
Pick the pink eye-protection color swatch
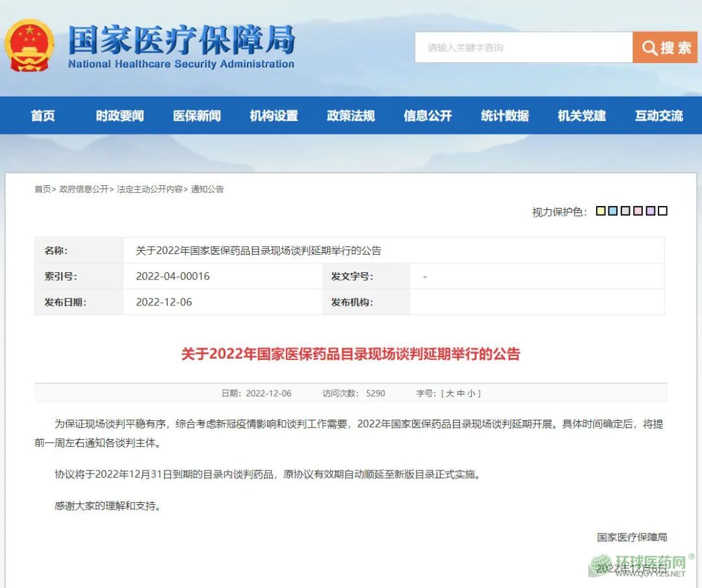coord(638,211)
